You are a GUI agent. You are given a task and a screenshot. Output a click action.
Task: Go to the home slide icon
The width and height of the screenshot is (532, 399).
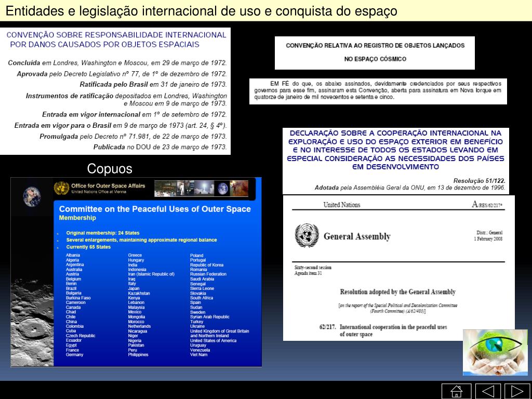point(456,391)
